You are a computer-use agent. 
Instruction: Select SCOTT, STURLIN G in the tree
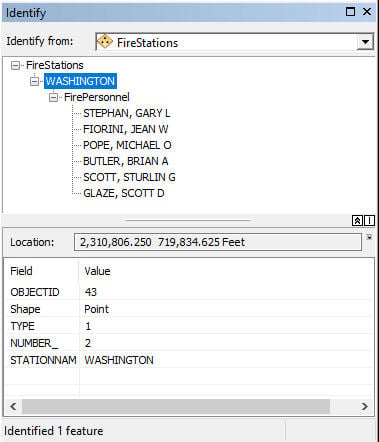129,177
